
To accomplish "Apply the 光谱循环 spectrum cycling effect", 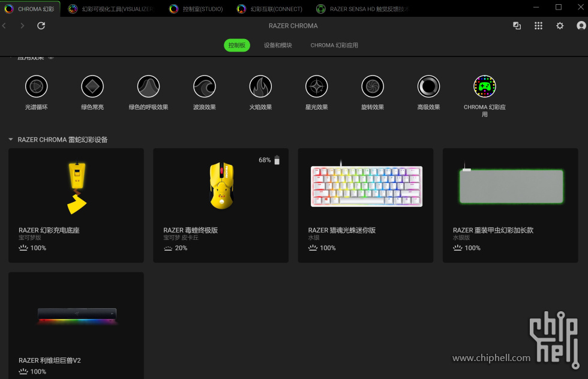I will pos(37,86).
